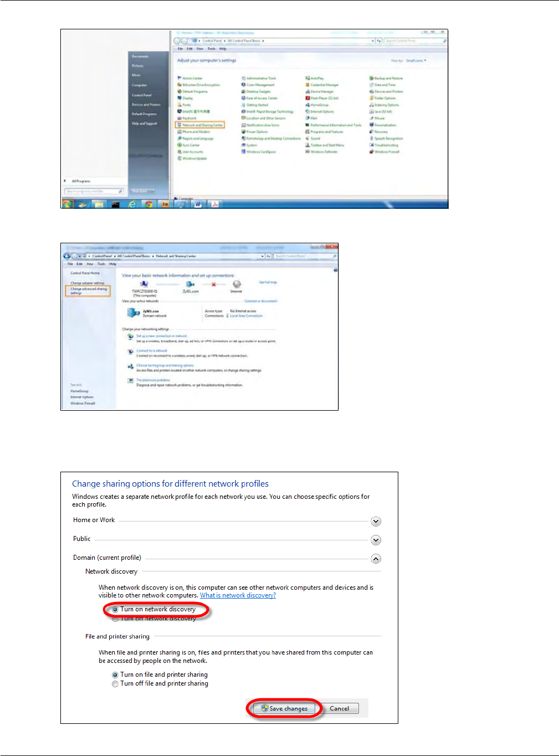Open What is network discovery link
The height and width of the screenshot is (756, 559).
(x=238, y=595)
